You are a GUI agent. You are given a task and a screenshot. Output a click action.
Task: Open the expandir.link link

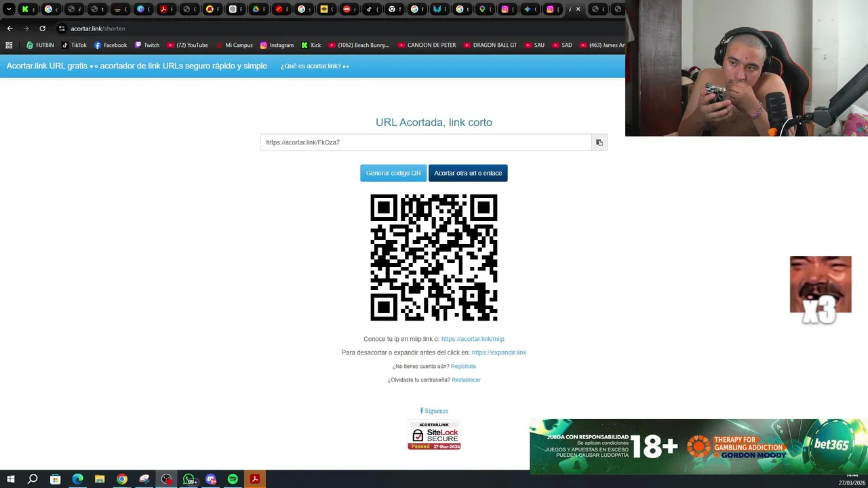pos(499,352)
